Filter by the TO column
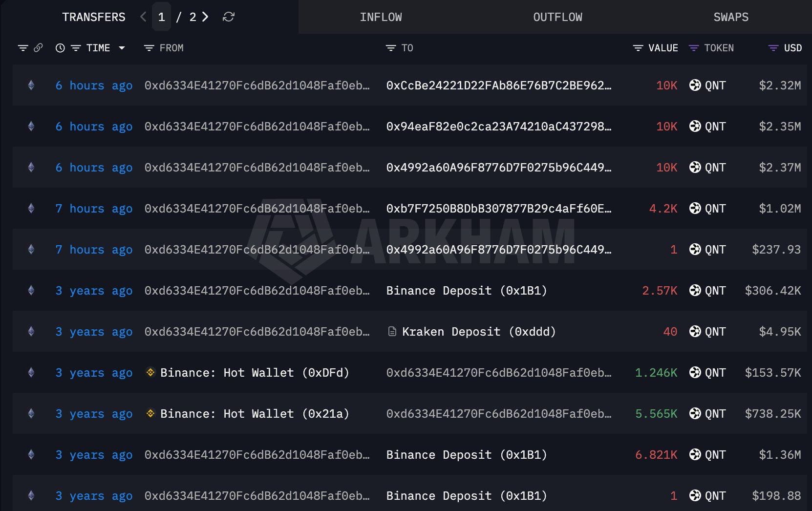This screenshot has height=511, width=812. click(391, 48)
